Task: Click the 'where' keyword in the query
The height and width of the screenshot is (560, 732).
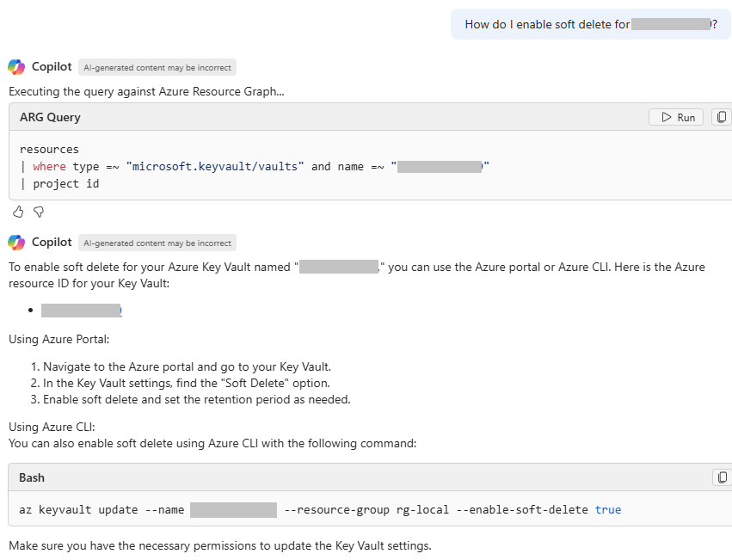Action: coord(48,166)
